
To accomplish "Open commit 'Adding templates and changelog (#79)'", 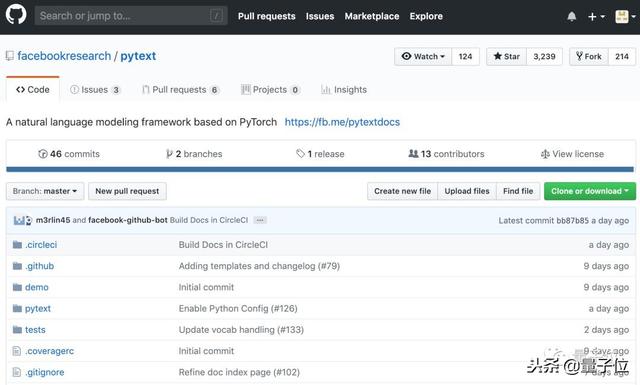I will pos(259,266).
